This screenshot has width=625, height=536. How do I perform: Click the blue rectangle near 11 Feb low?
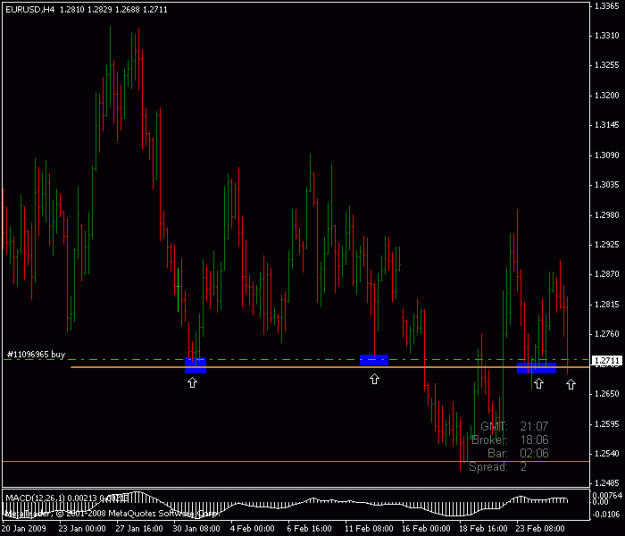374,360
